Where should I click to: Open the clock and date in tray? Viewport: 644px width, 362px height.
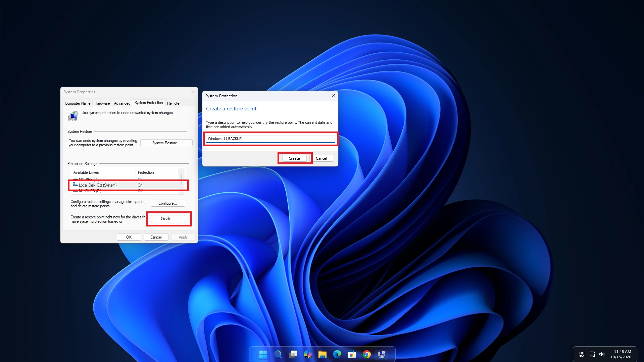click(x=622, y=354)
